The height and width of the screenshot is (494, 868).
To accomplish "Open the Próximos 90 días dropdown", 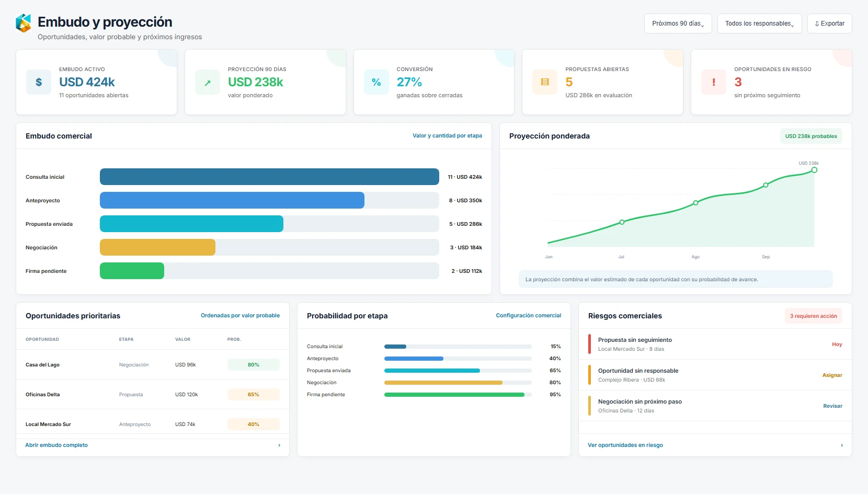I will click(678, 24).
